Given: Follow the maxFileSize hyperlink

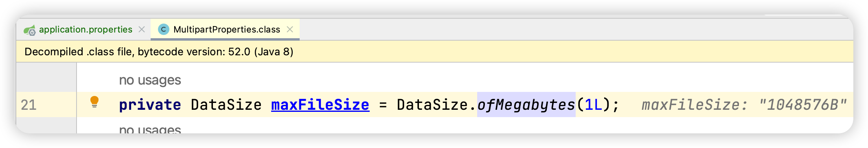Looking at the screenshot, I should [x=320, y=105].
